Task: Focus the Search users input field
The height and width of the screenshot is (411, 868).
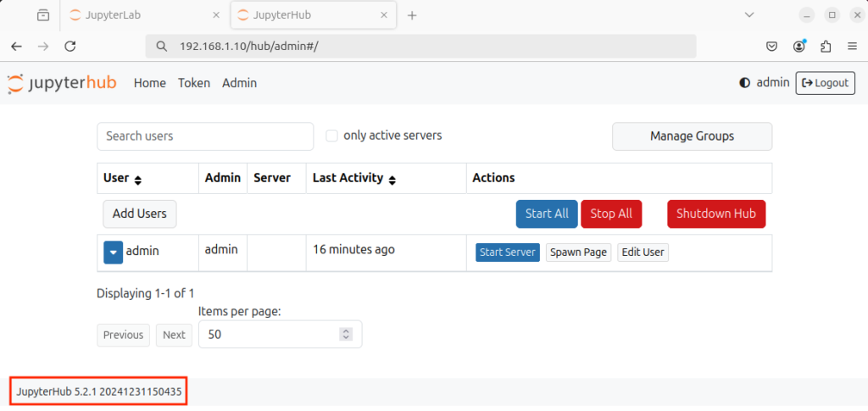Action: [x=205, y=136]
